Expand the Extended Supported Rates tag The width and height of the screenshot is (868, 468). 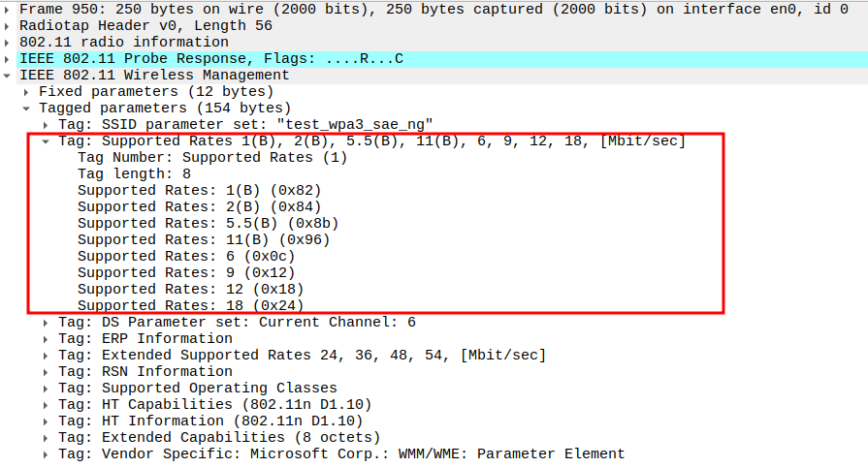[x=47, y=355]
